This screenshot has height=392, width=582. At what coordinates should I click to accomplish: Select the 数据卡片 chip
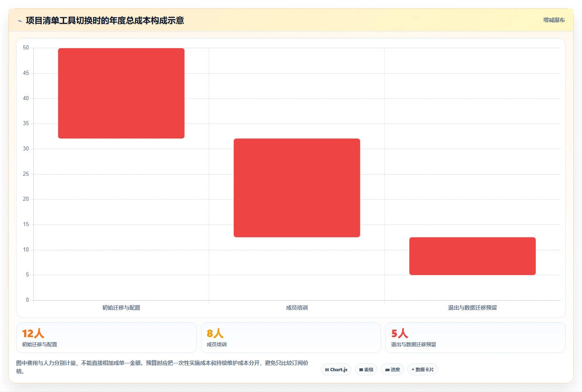(423, 370)
